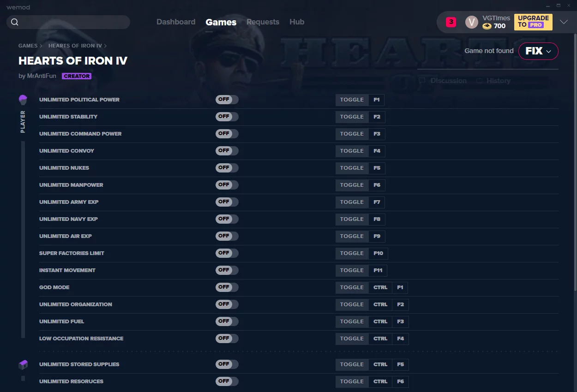Viewport: 577px width, 392px height.
Task: Click the inventory cube category icon
Action: point(23,365)
